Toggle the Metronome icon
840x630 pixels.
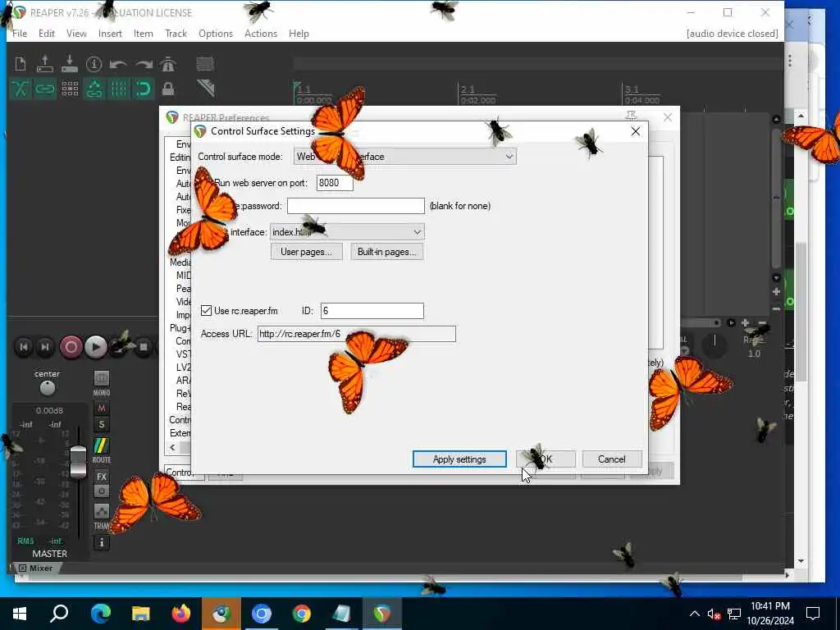click(x=168, y=64)
